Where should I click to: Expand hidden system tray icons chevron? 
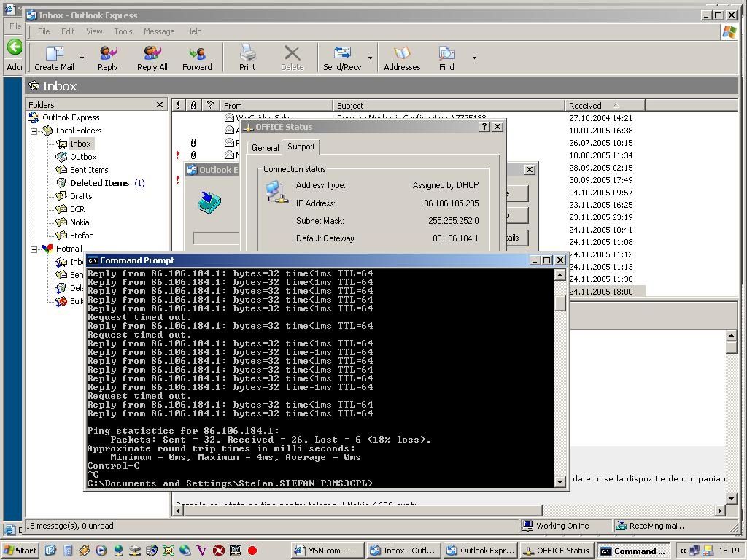coord(683,551)
